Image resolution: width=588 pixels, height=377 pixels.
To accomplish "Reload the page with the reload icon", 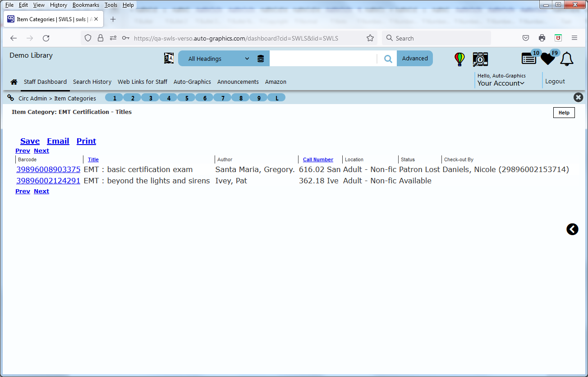I will pyautogui.click(x=46, y=38).
